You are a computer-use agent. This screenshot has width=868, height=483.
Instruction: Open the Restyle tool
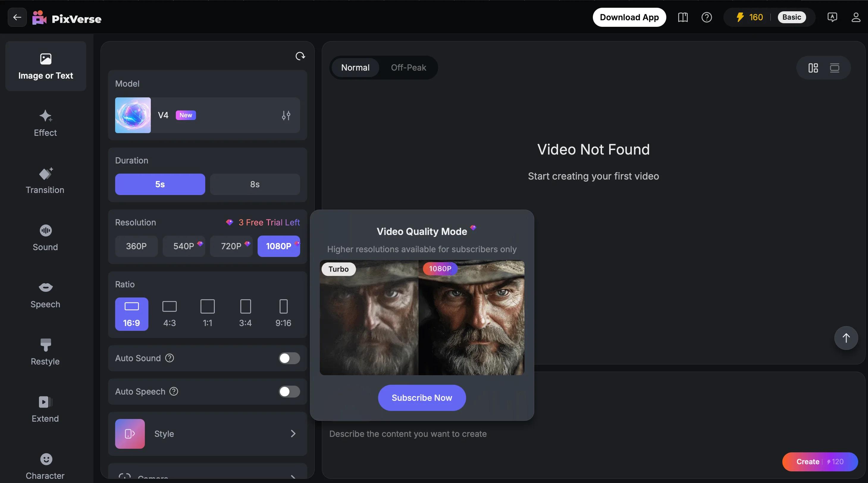coord(46,352)
